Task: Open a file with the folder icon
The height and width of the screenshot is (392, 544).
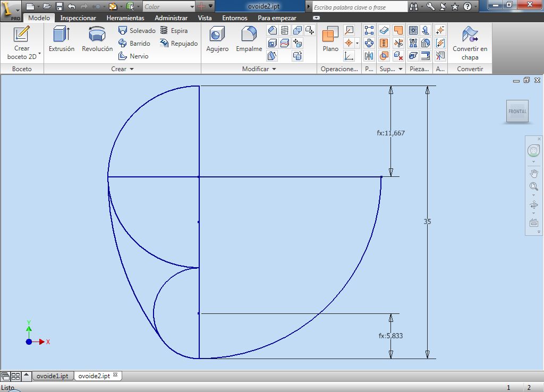Action: click(47, 6)
